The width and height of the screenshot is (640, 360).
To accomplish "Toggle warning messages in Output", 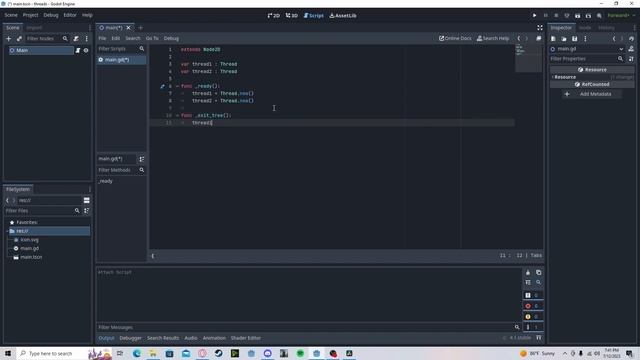I will pos(533,316).
